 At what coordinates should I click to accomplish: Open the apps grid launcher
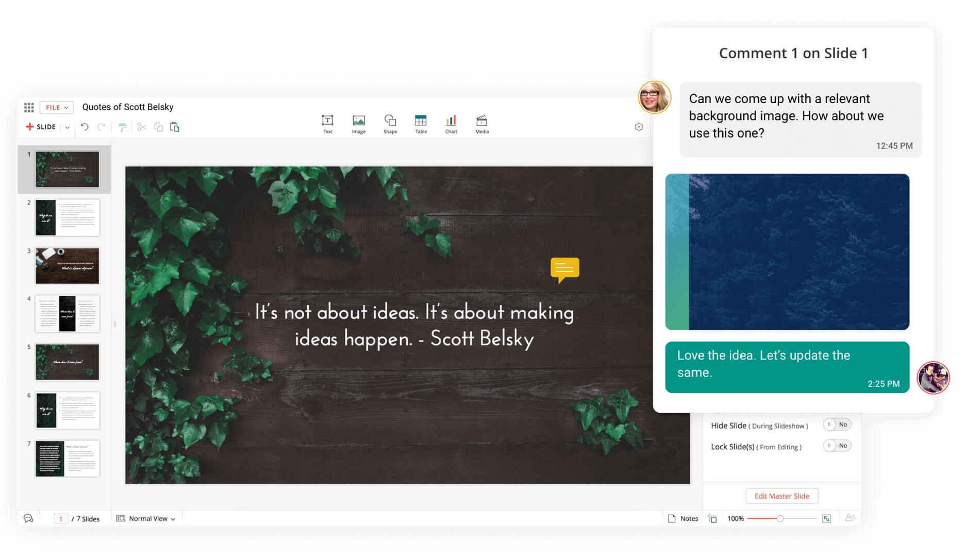[x=29, y=107]
